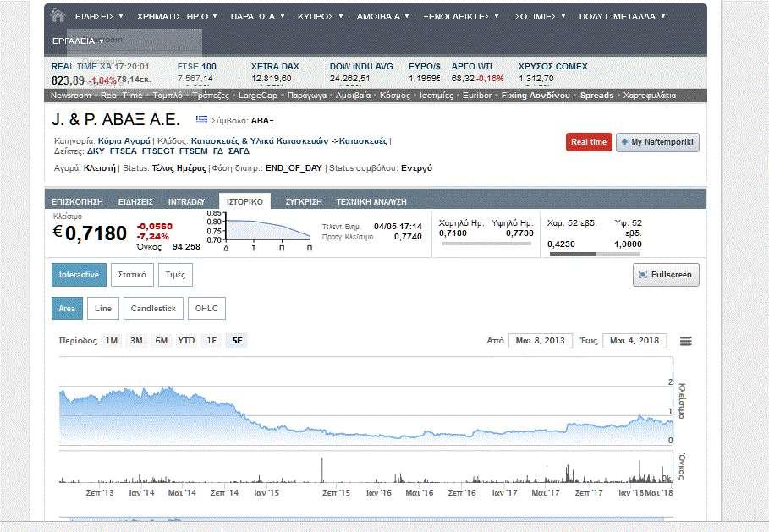Show the Τιμές price table
Viewport: 769px width, 532px height.
point(175,275)
